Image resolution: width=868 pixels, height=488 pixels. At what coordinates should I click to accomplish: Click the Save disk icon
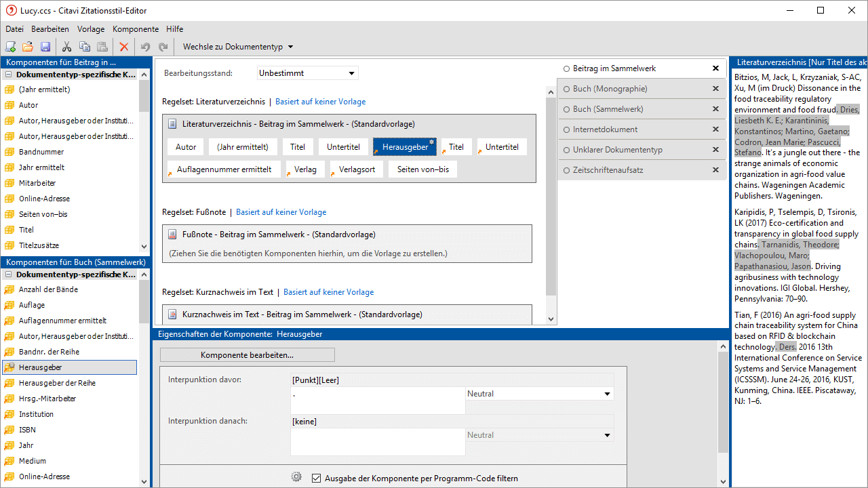(x=45, y=47)
